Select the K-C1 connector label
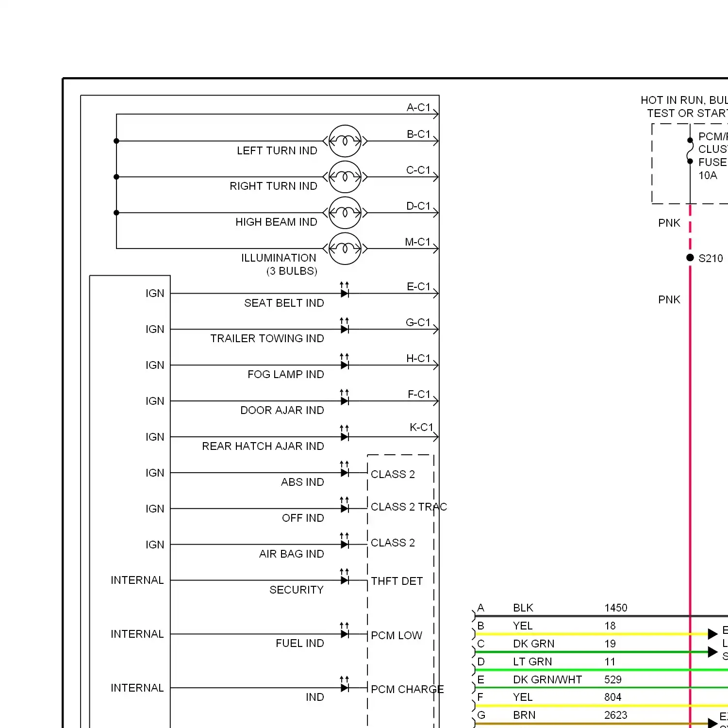 click(x=421, y=427)
